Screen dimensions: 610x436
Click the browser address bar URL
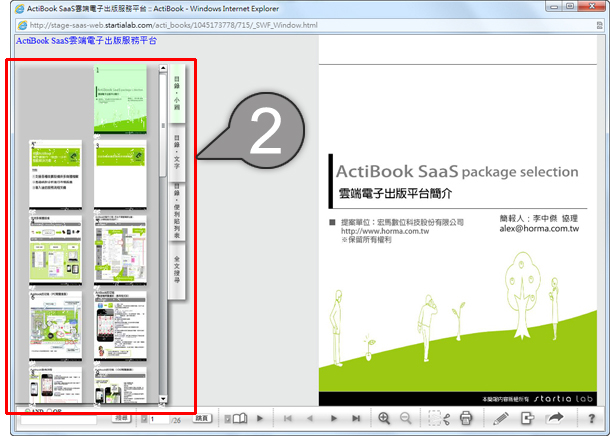pyautogui.click(x=174, y=25)
